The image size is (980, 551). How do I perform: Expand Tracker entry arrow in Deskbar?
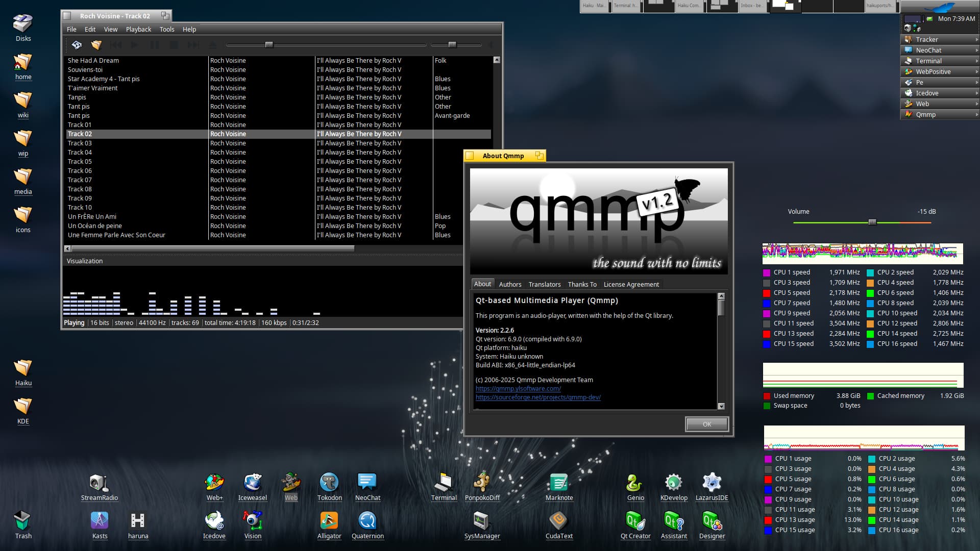pyautogui.click(x=976, y=39)
